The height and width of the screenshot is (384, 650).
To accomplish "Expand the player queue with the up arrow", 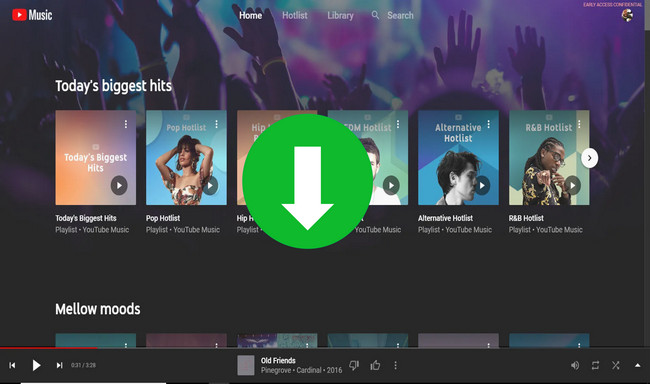I will (x=638, y=365).
